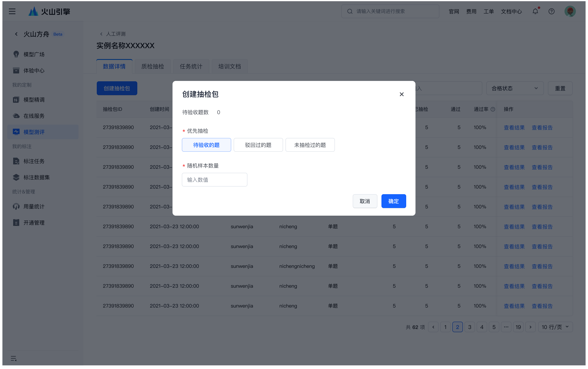The image size is (588, 369).
Task: Open 用量统计 in sidebar
Action: pyautogui.click(x=43, y=207)
